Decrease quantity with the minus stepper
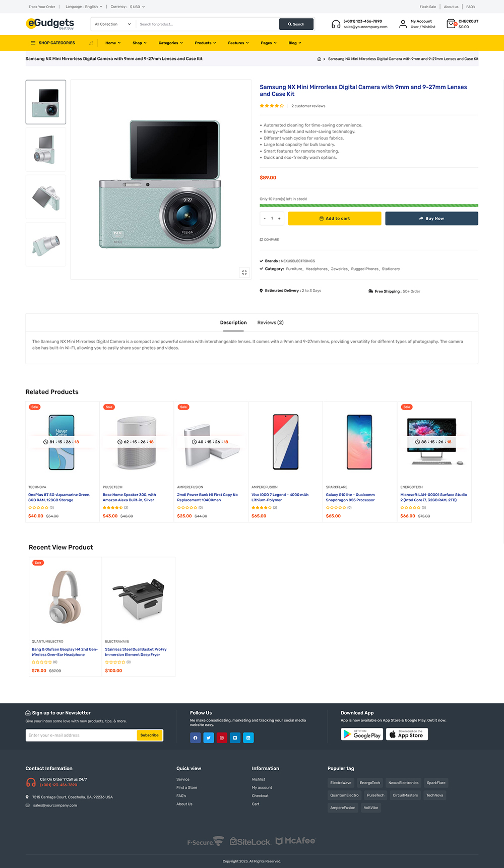This screenshot has height=868, width=504. (x=265, y=219)
